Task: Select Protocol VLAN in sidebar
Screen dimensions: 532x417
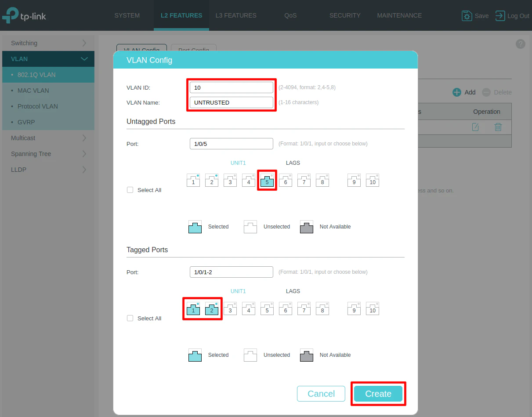Action: tap(48, 106)
